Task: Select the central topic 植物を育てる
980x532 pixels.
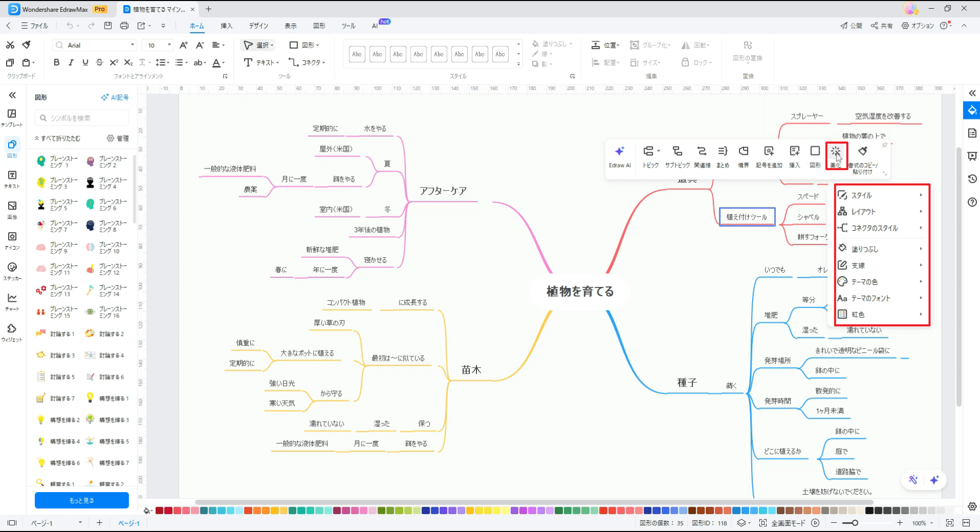Action: point(580,292)
